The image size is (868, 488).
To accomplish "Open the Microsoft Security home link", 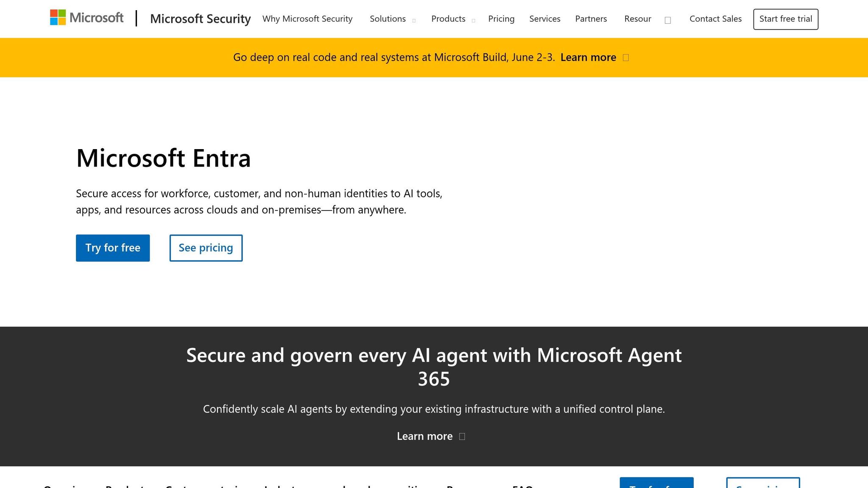I will (x=200, y=19).
